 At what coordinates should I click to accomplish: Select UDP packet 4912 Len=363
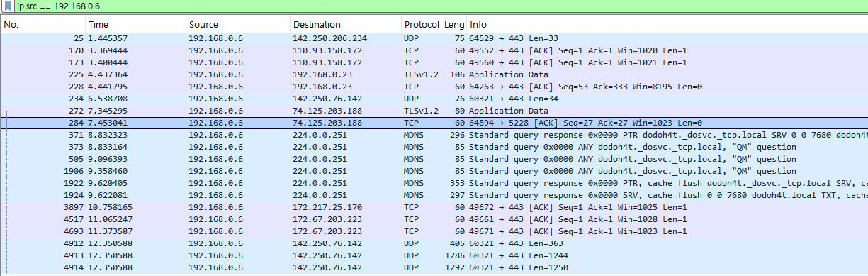434,243
